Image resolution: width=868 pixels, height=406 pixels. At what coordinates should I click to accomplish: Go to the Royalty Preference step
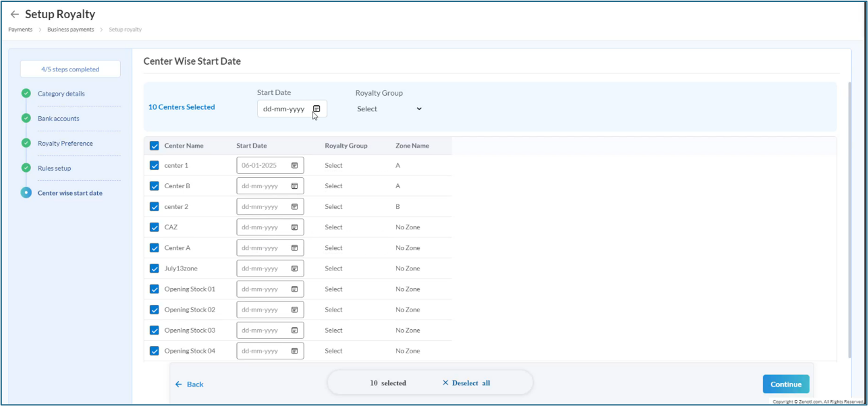[65, 143]
